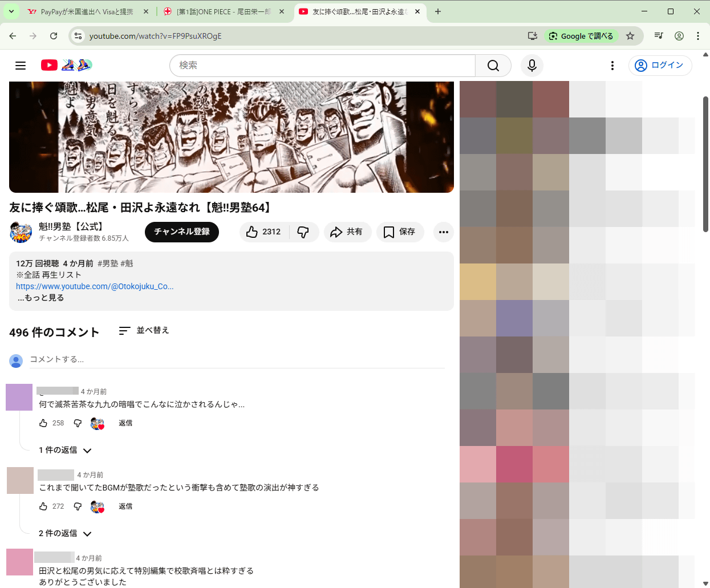
Task: Open more actions ellipsis under video
Action: click(444, 232)
